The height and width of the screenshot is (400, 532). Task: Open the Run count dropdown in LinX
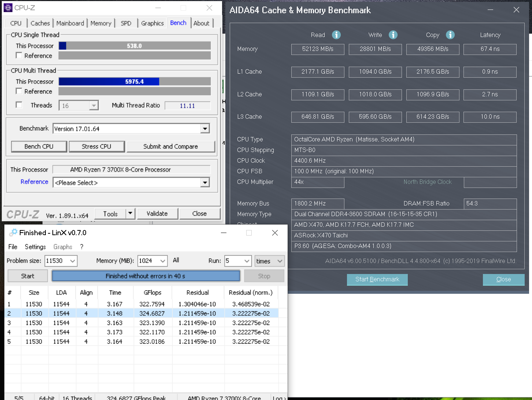click(247, 261)
